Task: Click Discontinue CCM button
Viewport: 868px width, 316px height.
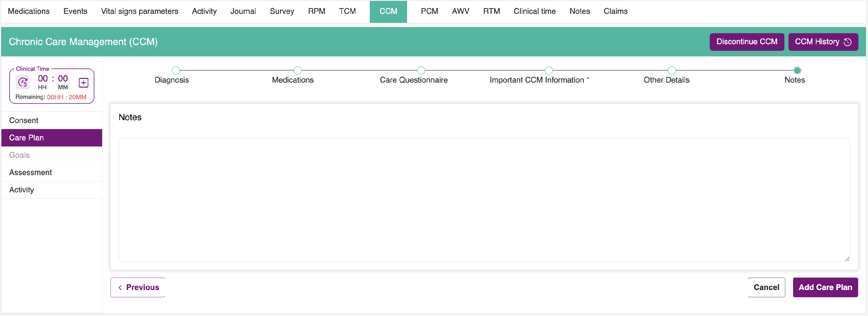Action: pyautogui.click(x=747, y=42)
